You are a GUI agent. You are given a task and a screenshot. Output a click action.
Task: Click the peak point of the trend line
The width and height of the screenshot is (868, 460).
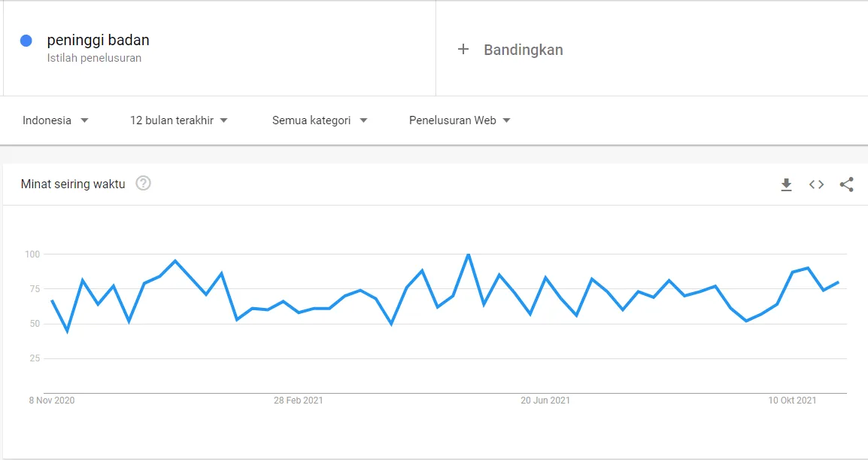467,254
